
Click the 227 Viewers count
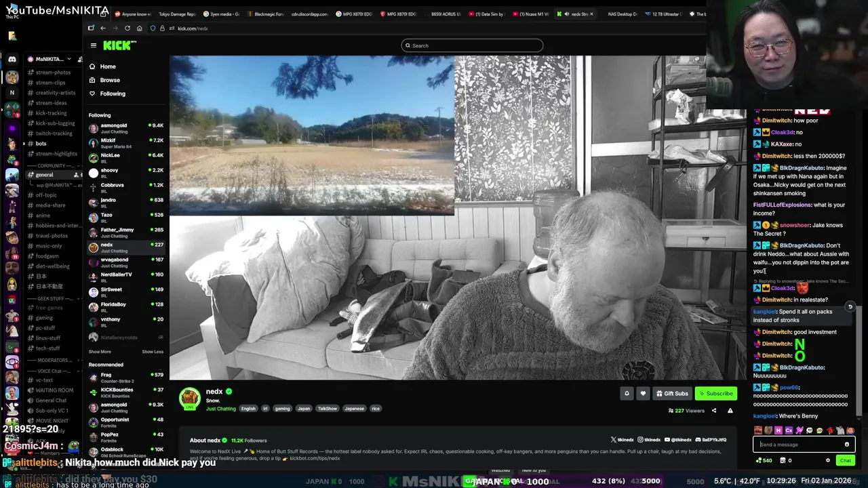[686, 411]
